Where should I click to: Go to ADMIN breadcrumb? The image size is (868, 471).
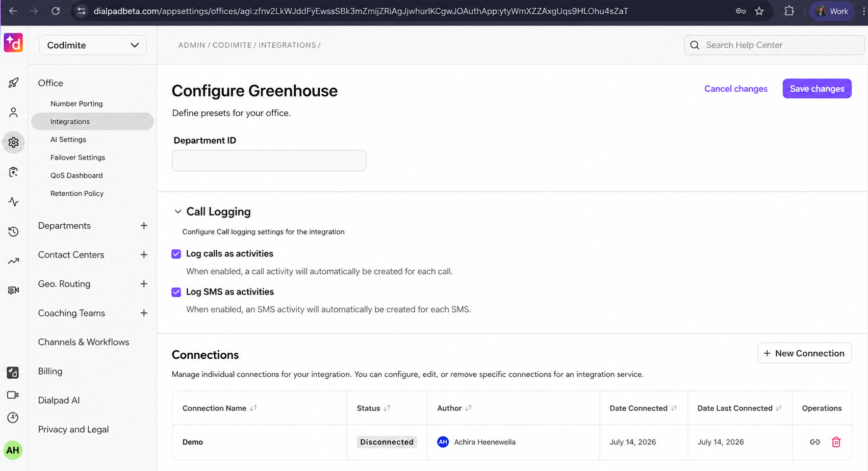click(191, 45)
